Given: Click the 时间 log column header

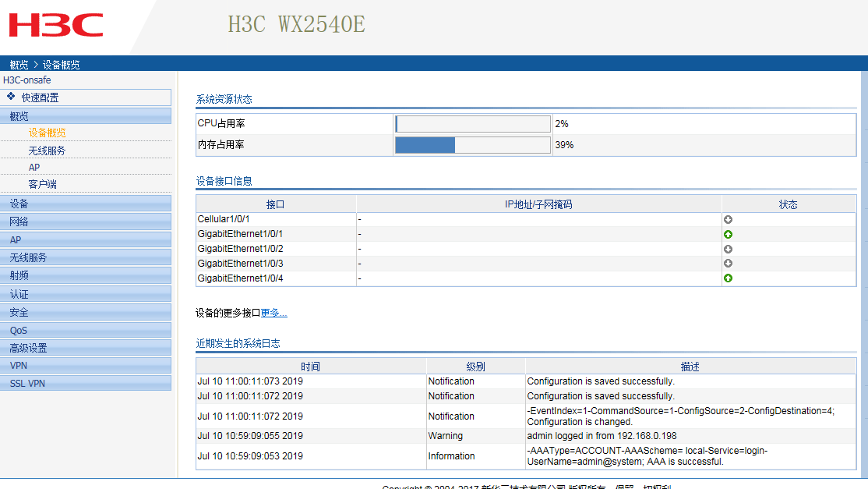Looking at the screenshot, I should tap(311, 367).
